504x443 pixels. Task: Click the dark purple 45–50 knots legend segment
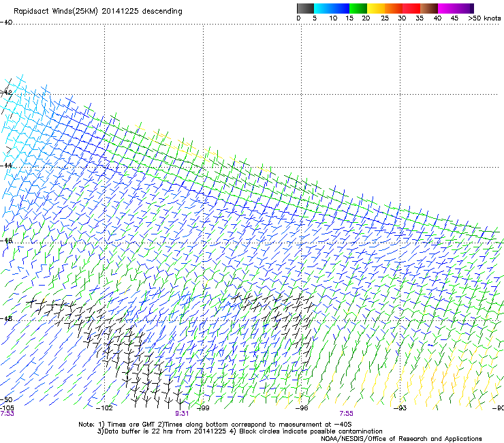[x=464, y=8]
